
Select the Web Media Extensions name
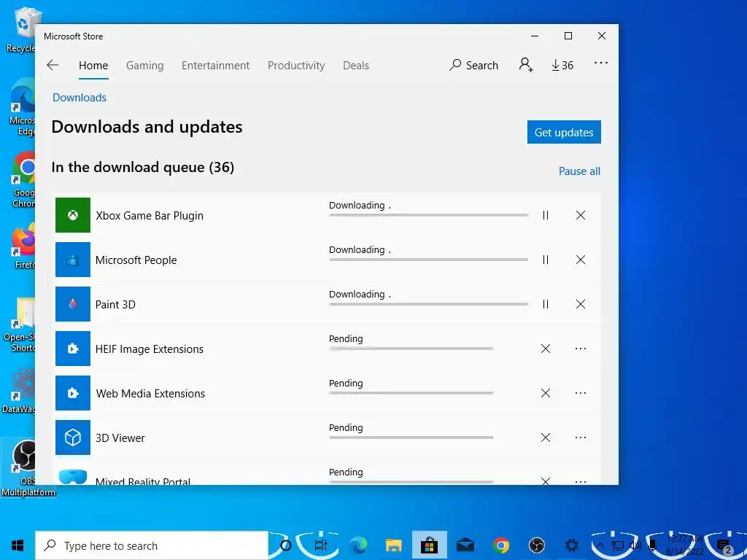point(150,393)
